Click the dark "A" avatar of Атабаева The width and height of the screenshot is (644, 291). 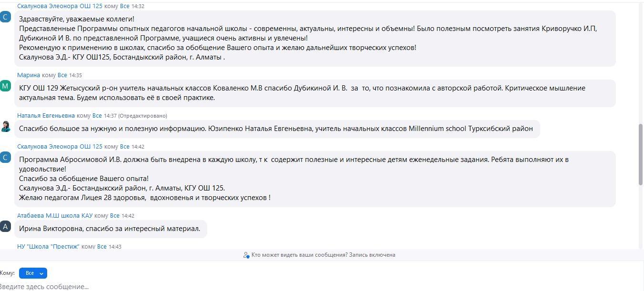click(5, 226)
